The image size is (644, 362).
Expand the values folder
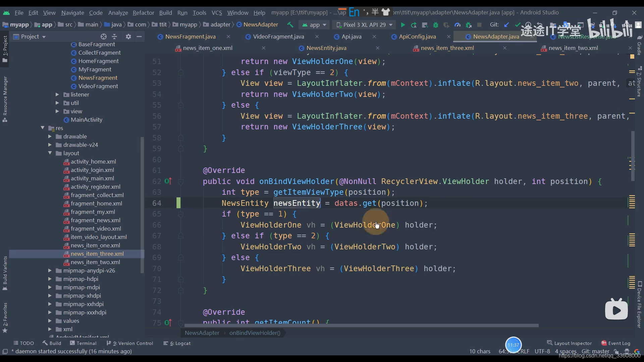pos(50,321)
